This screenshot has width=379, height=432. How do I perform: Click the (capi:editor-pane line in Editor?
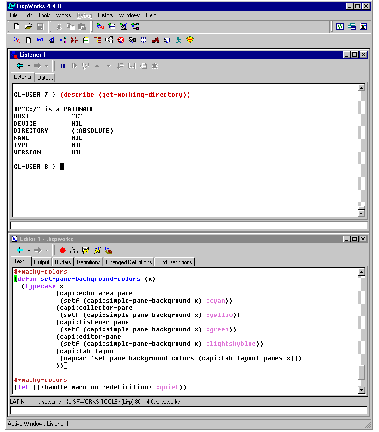89,336
